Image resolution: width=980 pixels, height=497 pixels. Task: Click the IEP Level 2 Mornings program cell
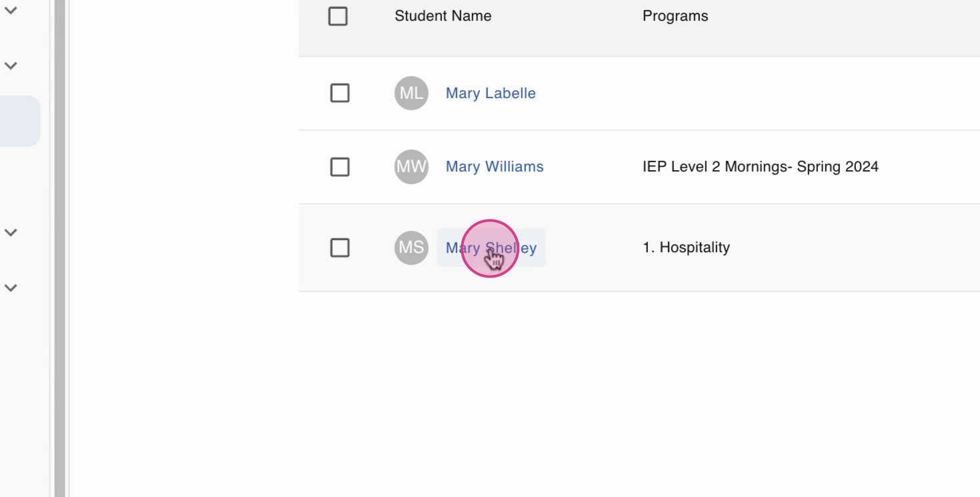click(x=761, y=167)
